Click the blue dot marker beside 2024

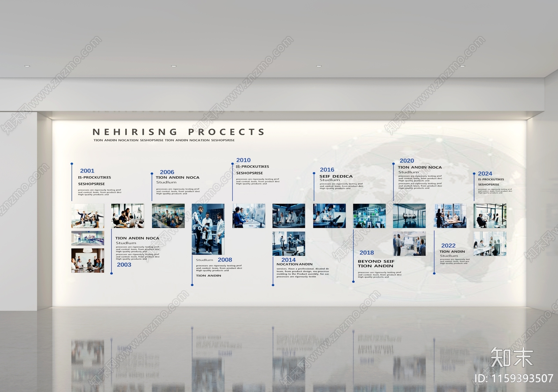(474, 174)
